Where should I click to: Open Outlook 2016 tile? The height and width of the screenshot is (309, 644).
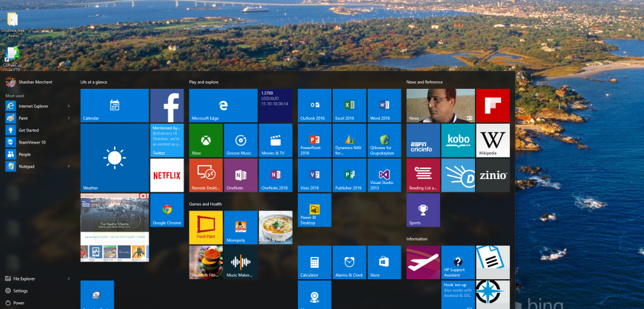314,105
